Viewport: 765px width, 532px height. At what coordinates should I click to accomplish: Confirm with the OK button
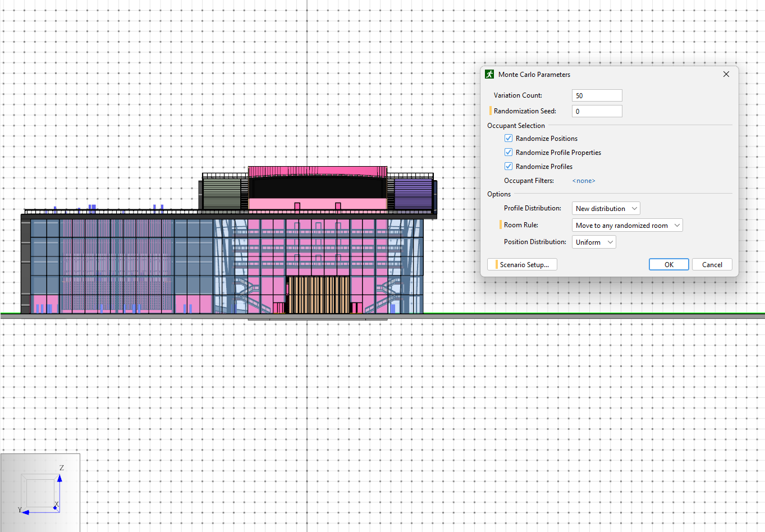tap(669, 264)
